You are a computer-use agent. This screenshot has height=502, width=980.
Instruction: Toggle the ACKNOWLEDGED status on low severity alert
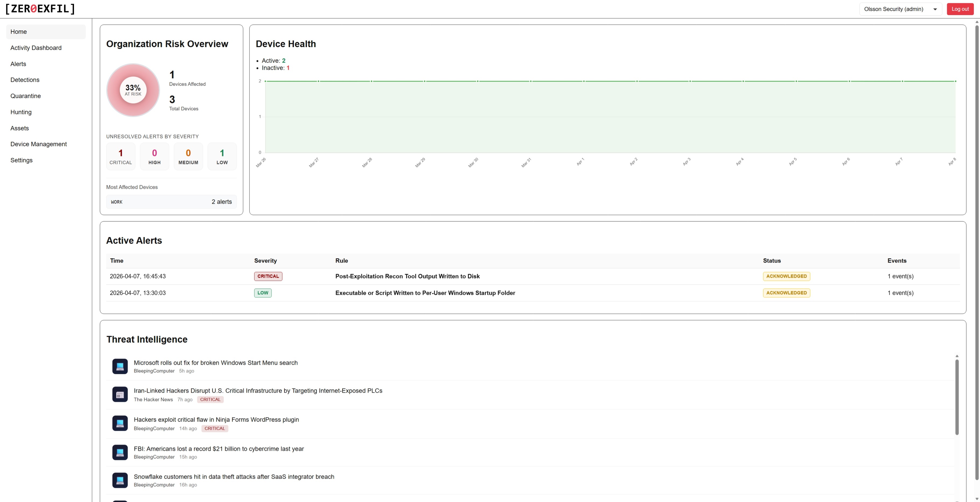click(x=786, y=293)
